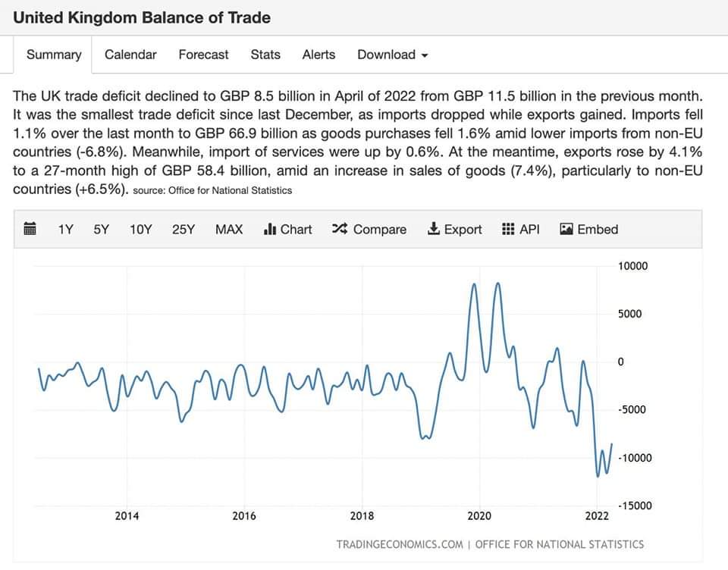The image size is (728, 570).
Task: Click the TRADINGECONOMICS.COM chart credit
Action: point(400,544)
